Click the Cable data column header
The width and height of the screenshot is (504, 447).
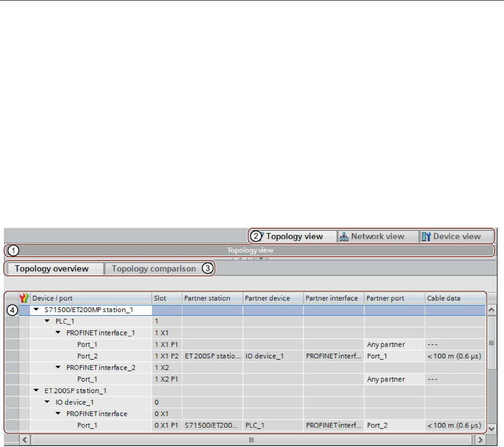pos(455,298)
